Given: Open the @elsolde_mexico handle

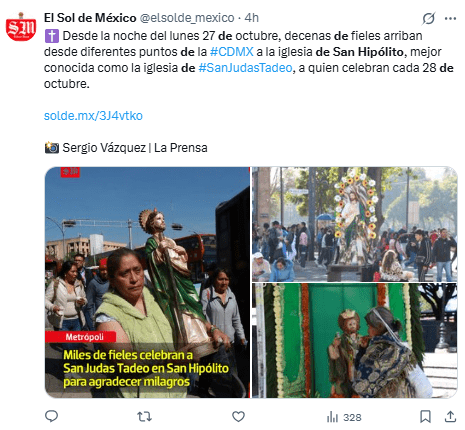Looking at the screenshot, I should pyautogui.click(x=187, y=18).
